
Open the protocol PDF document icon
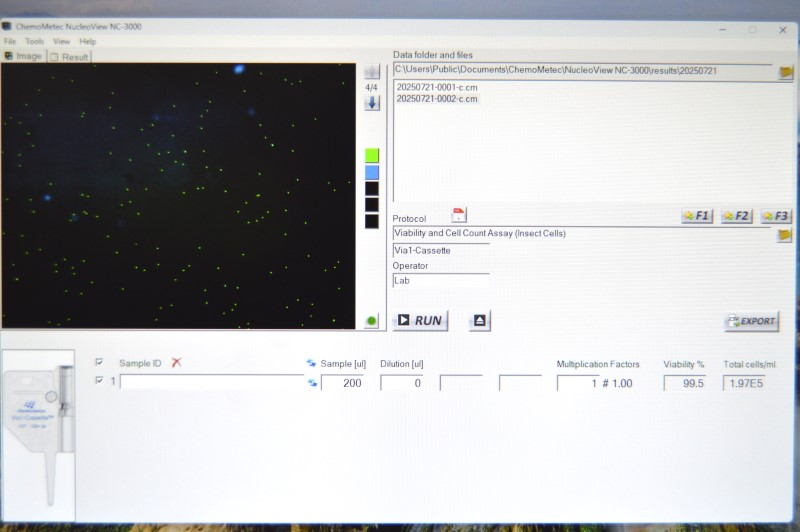tap(459, 215)
